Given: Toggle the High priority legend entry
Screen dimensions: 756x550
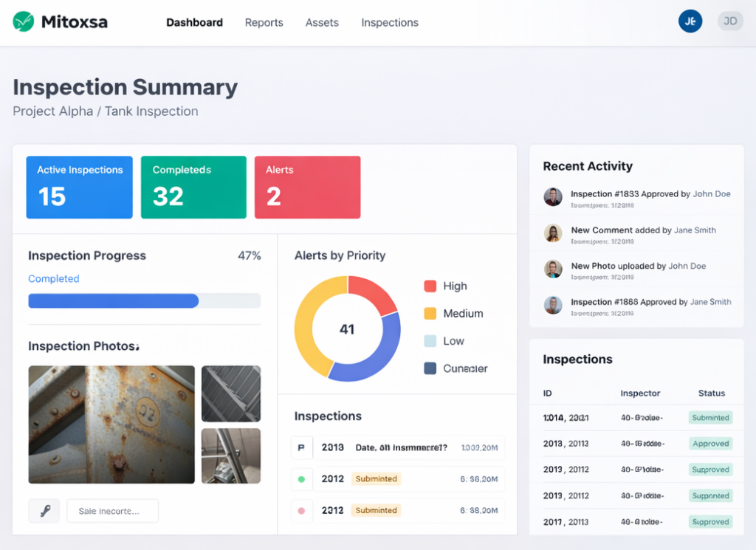Looking at the screenshot, I should pyautogui.click(x=445, y=286).
